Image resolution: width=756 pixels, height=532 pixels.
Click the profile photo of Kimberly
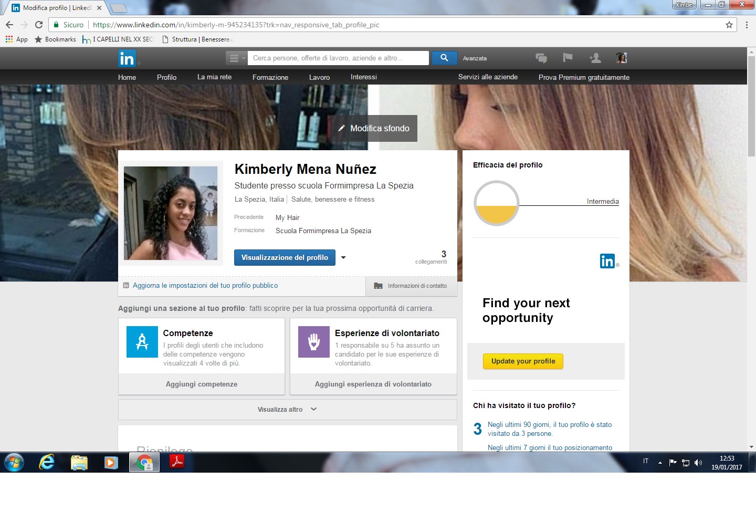(171, 213)
